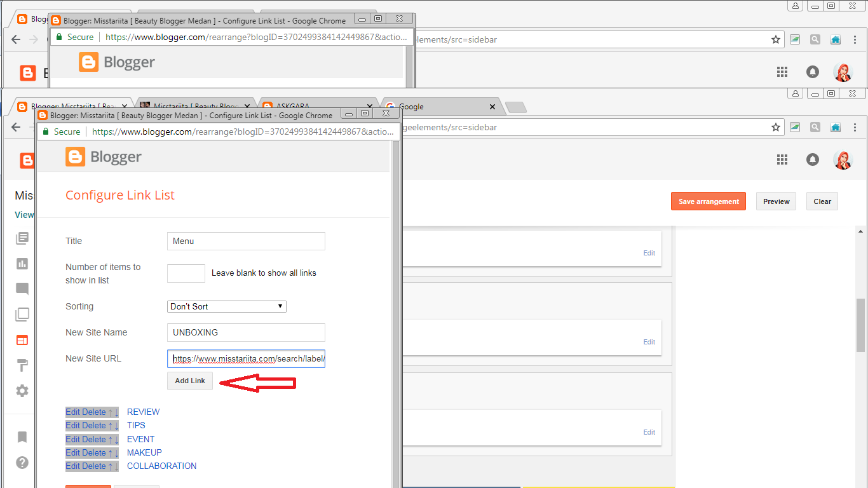Edit the REVIEW link entry
Viewport: 868px width, 488px height.
point(73,412)
